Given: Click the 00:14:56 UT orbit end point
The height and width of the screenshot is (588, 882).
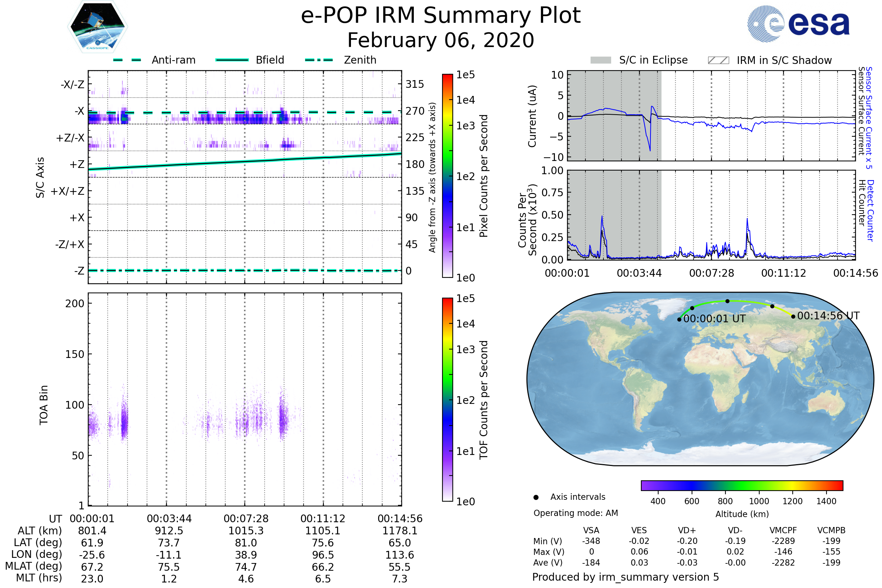Looking at the screenshot, I should point(793,316).
